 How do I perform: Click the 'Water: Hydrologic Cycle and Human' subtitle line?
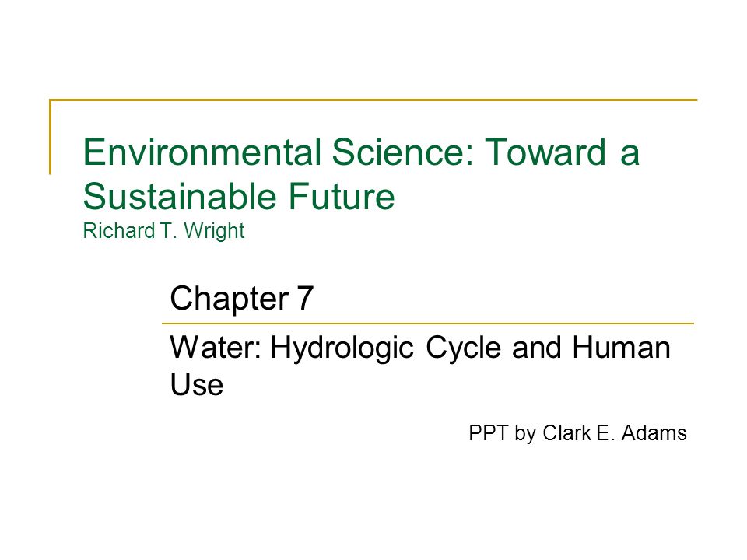[420, 348]
